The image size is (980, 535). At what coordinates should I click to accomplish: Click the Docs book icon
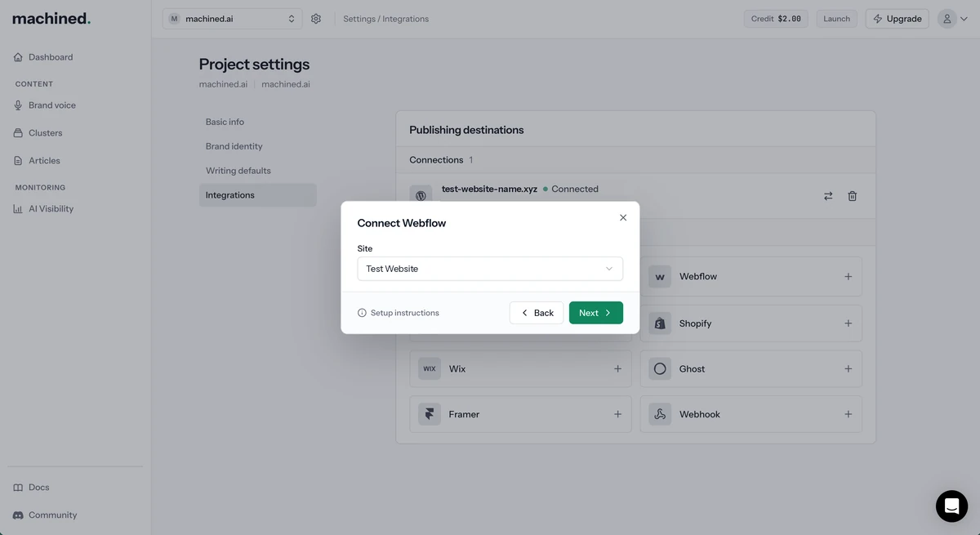point(18,488)
